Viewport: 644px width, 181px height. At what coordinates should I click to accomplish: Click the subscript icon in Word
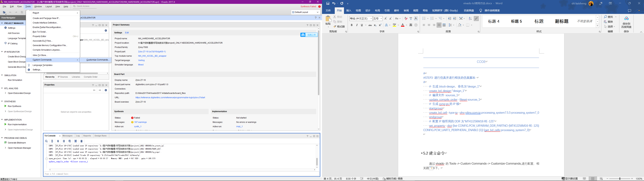tap(375, 25)
